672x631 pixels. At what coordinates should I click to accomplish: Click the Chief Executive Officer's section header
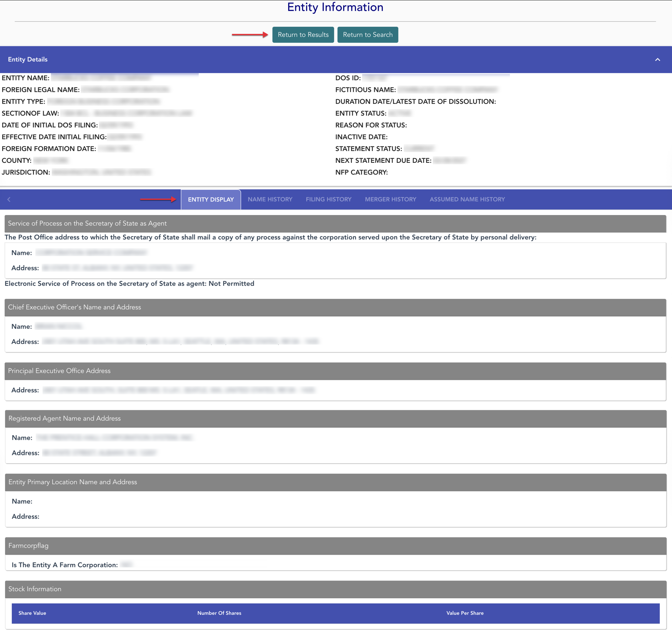click(x=74, y=307)
